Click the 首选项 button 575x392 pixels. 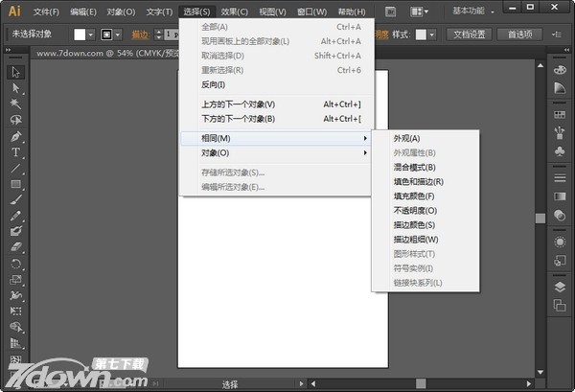[x=520, y=35]
